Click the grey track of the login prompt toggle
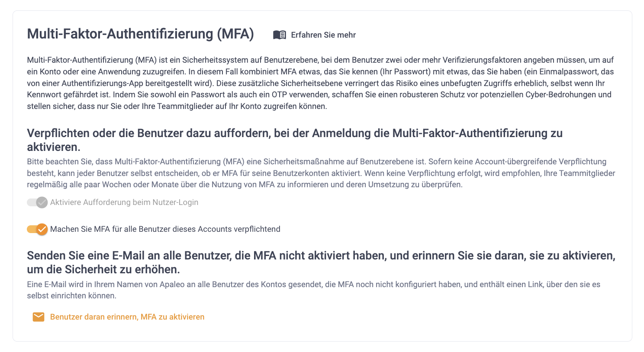 tap(32, 202)
